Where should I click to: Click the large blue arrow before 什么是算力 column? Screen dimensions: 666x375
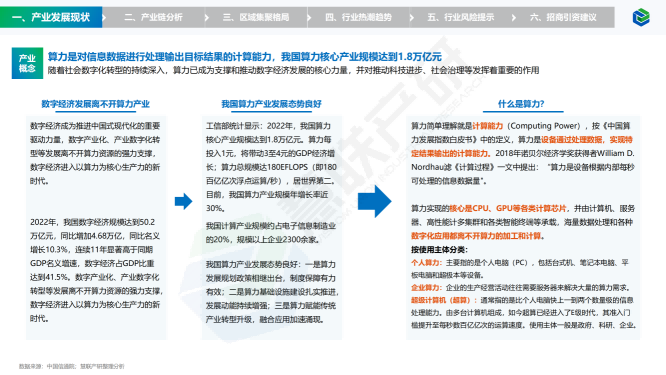point(374,202)
